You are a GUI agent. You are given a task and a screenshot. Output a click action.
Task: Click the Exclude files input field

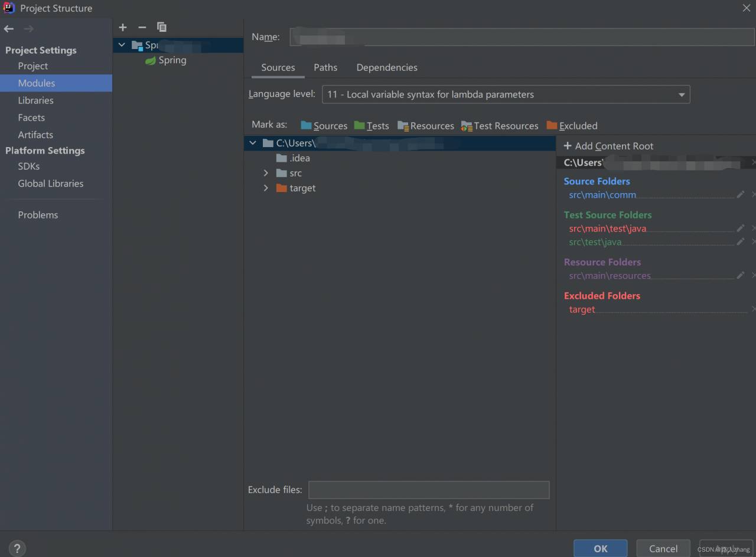pyautogui.click(x=429, y=490)
